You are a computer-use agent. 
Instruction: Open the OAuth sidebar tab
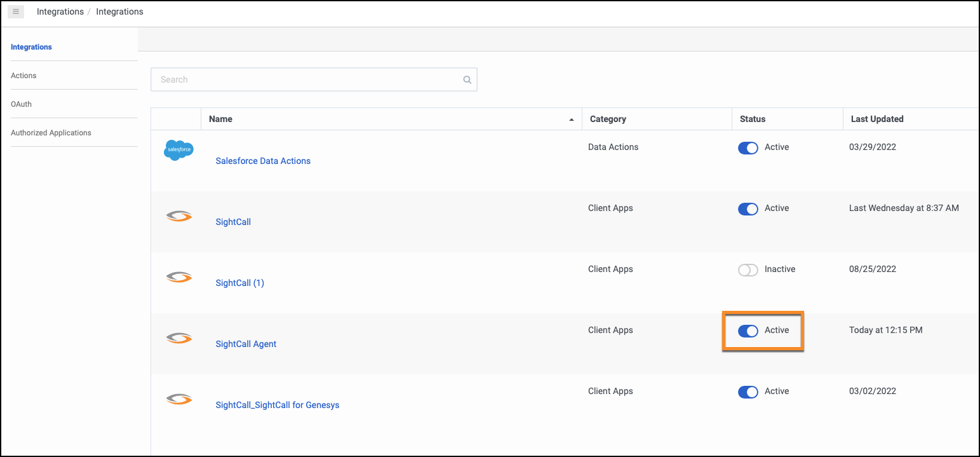point(21,104)
